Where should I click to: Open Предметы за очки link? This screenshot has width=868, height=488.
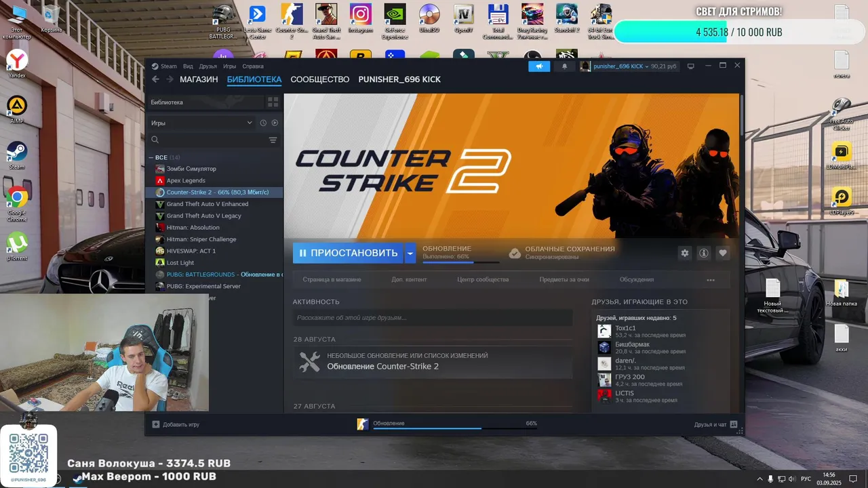click(x=564, y=279)
